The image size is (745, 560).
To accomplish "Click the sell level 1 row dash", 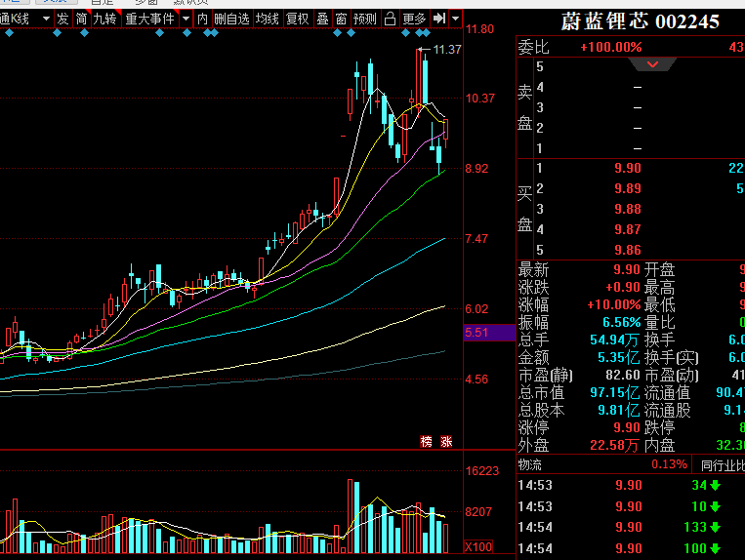I will click(x=638, y=148).
